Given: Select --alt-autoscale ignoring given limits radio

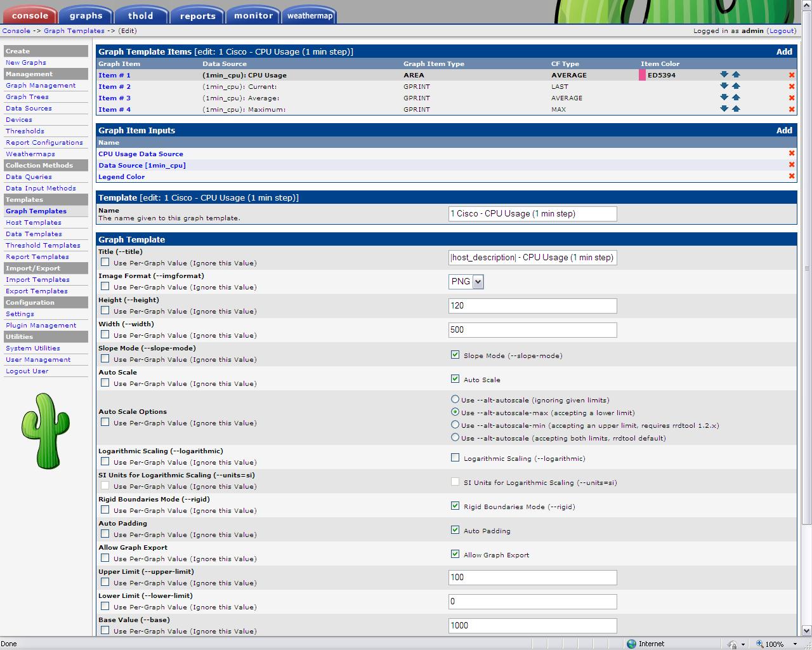Looking at the screenshot, I should [455, 399].
